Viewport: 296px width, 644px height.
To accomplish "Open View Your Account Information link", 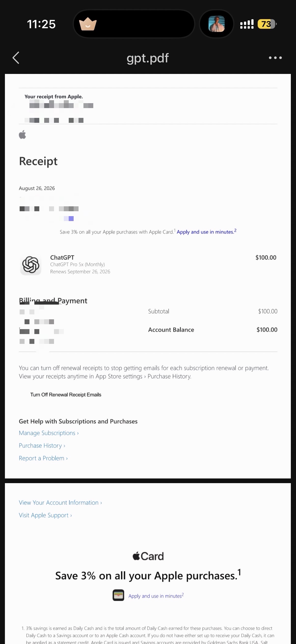I will point(60,503).
